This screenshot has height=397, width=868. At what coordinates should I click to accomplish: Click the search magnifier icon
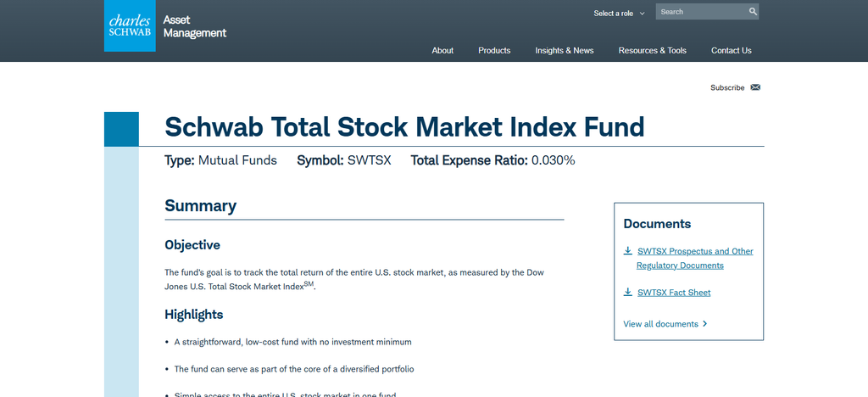pyautogui.click(x=753, y=12)
